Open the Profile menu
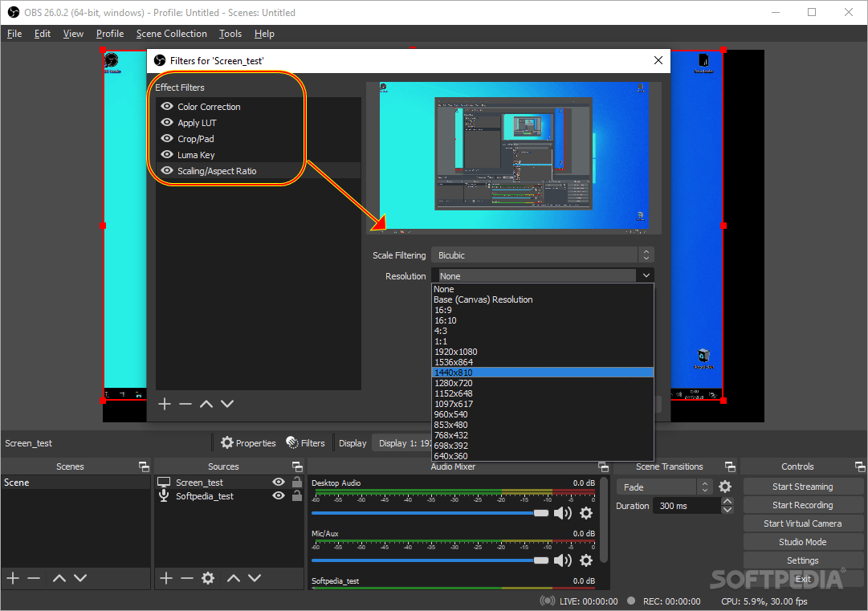 110,34
